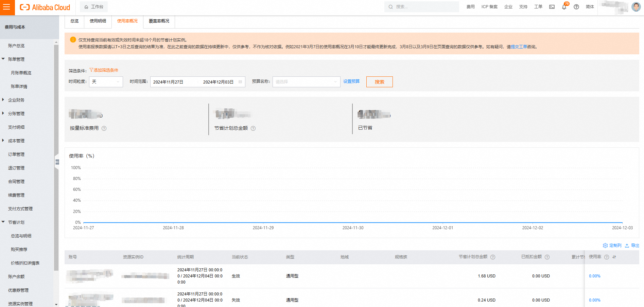Click the 导出 export icon
Image resolution: width=644 pixels, height=307 pixels.
coord(627,246)
